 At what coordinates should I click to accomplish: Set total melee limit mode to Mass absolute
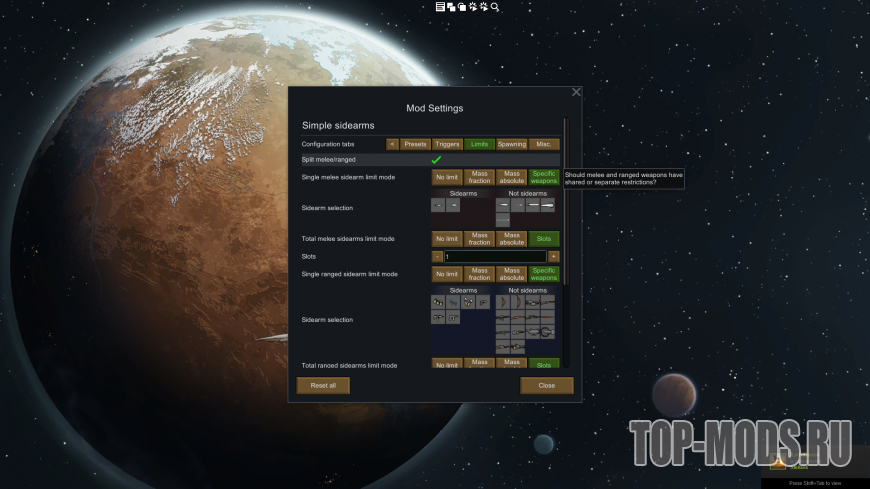pyautogui.click(x=512, y=239)
